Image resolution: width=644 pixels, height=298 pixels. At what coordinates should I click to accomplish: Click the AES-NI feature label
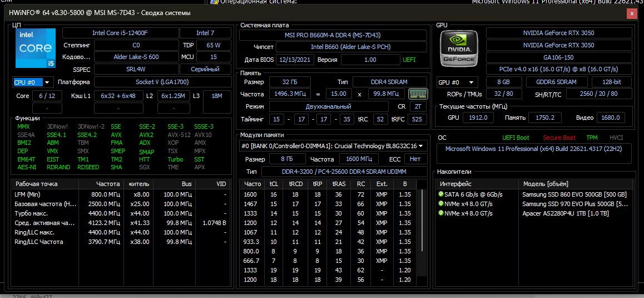[x=27, y=167]
